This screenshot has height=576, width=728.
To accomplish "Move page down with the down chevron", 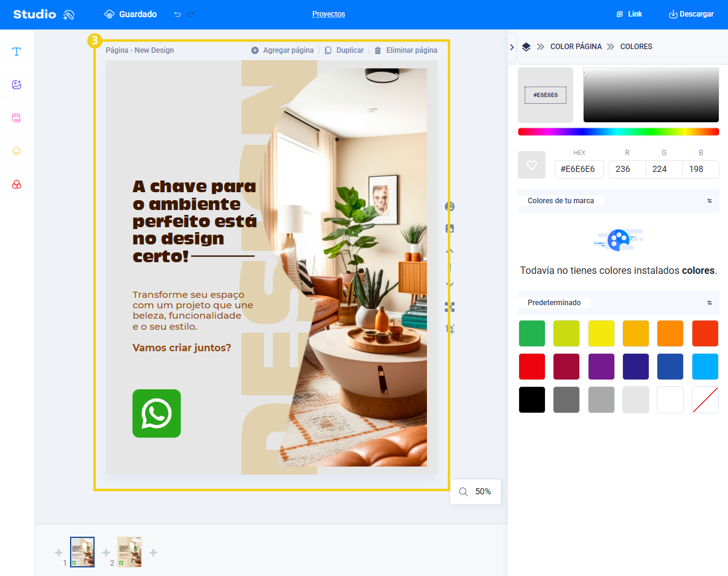I will [450, 284].
